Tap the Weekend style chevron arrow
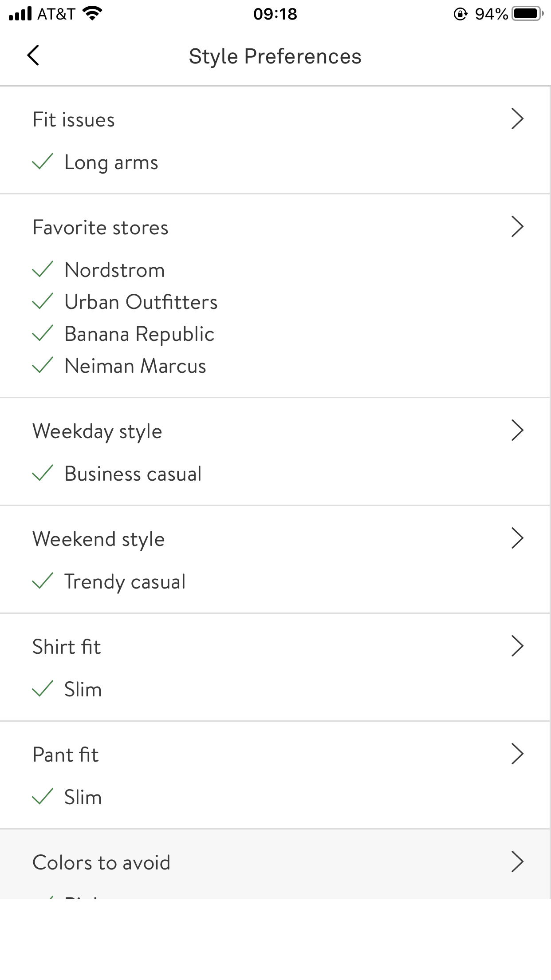 517,538
